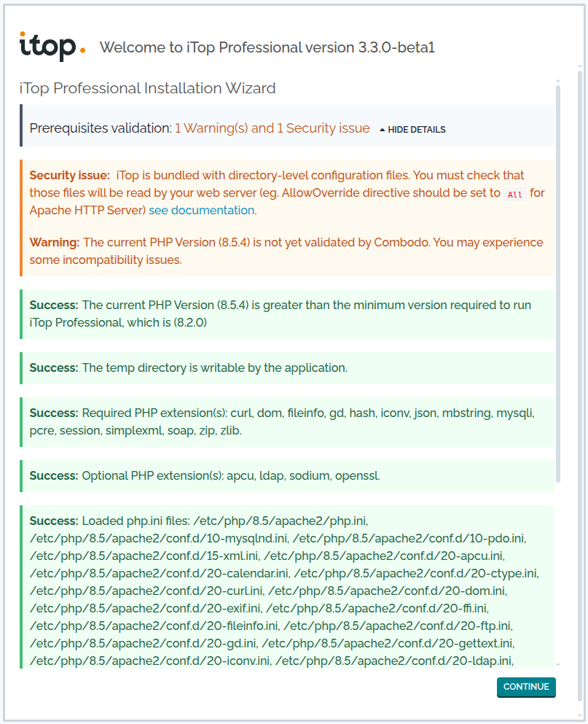Click the "All" code value
The height and width of the screenshot is (724, 588).
pyautogui.click(x=514, y=195)
